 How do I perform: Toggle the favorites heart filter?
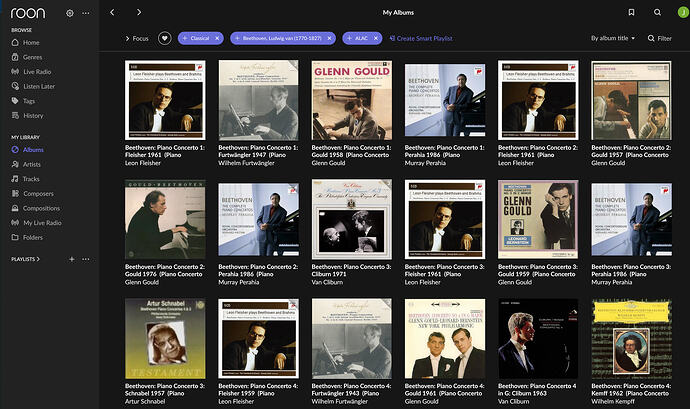[165, 38]
